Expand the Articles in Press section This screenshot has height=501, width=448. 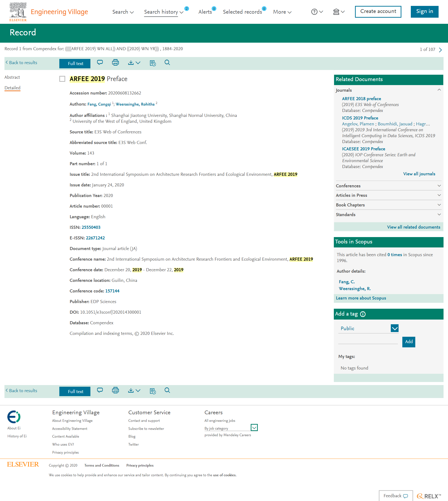pyautogui.click(x=388, y=195)
